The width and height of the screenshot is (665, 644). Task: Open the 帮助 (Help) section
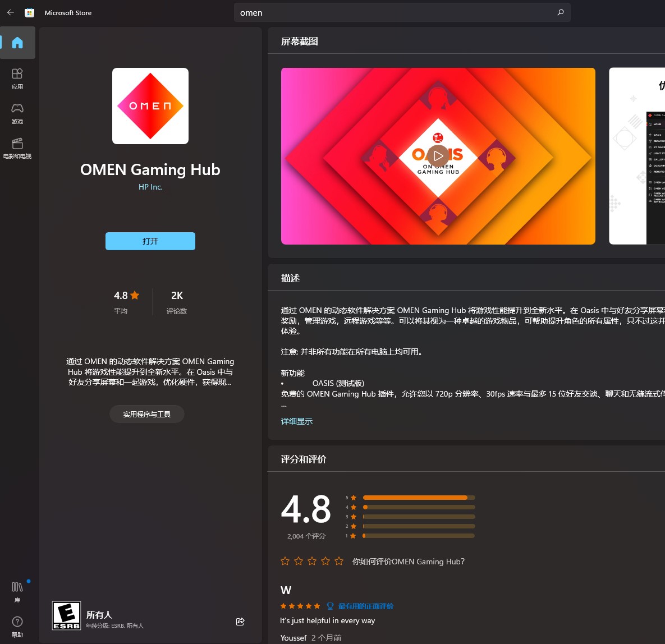17,627
